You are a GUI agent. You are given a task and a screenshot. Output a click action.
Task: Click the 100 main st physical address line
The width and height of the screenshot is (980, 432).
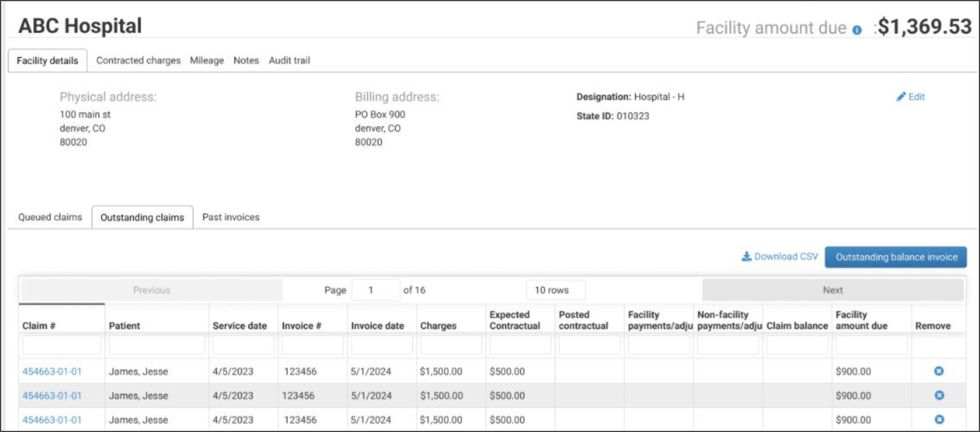pos(85,115)
